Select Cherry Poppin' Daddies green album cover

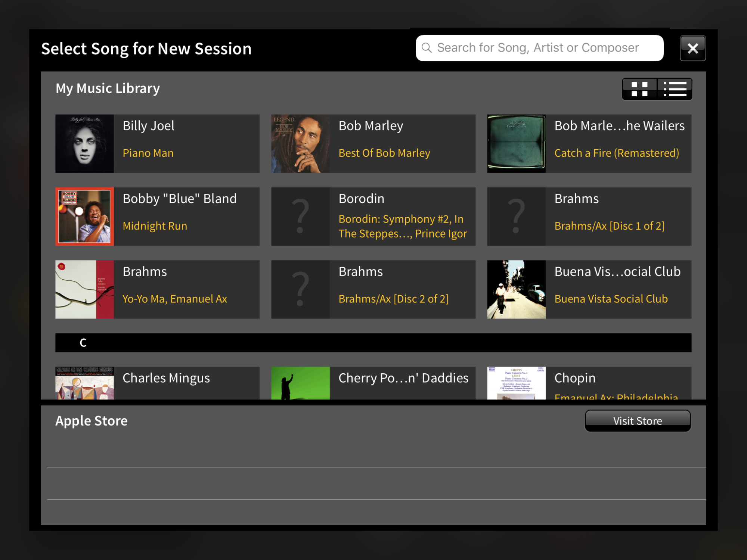pos(300,383)
